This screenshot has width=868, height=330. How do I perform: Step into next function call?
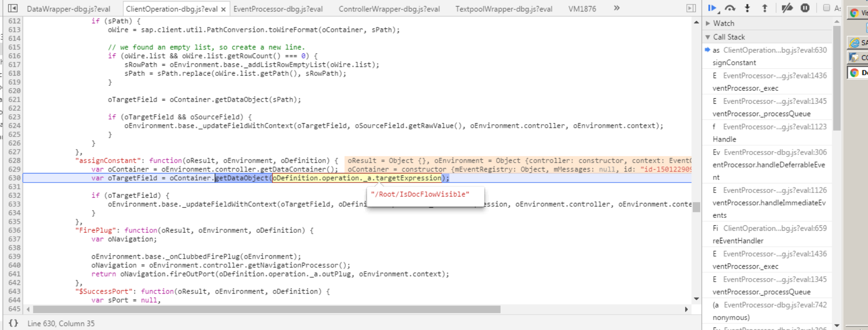click(x=747, y=8)
